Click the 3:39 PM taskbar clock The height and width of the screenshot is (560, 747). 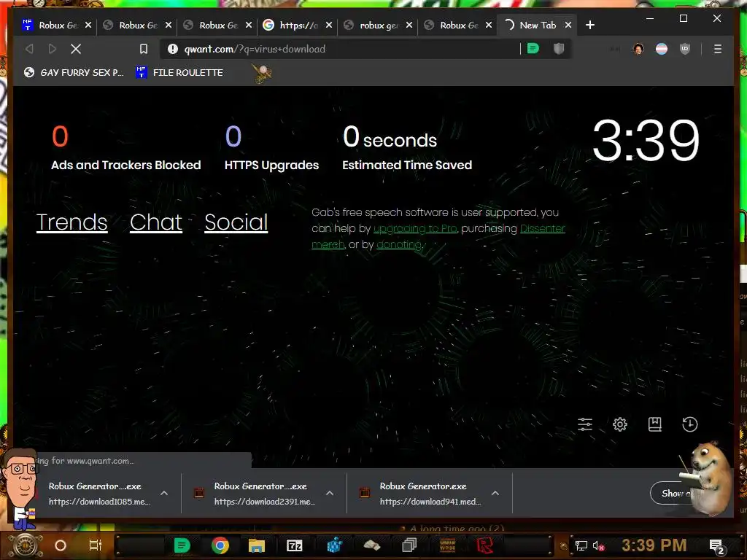(654, 545)
